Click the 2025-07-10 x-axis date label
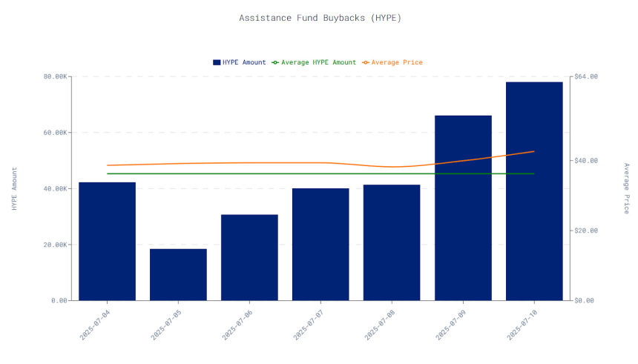Viewport: 638px width, 364px height. [522, 325]
